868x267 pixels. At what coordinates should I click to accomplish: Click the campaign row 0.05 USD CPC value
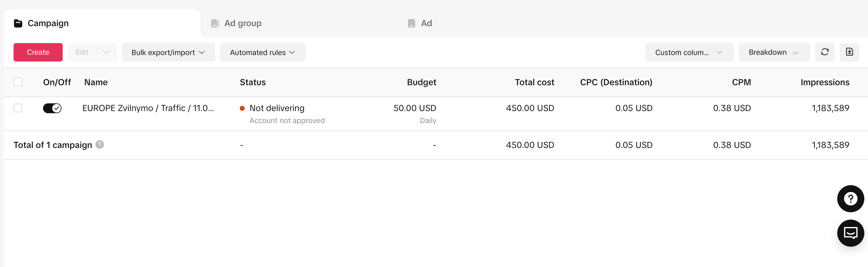pos(634,108)
